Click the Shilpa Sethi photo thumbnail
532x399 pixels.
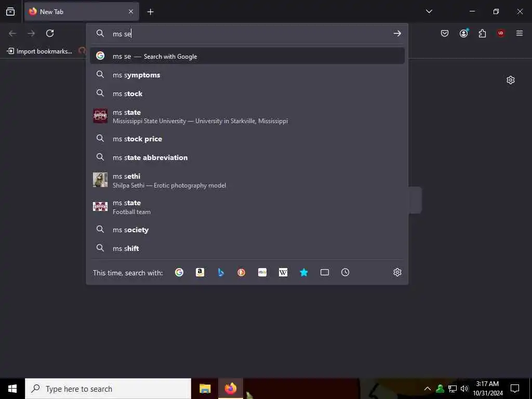(x=100, y=180)
